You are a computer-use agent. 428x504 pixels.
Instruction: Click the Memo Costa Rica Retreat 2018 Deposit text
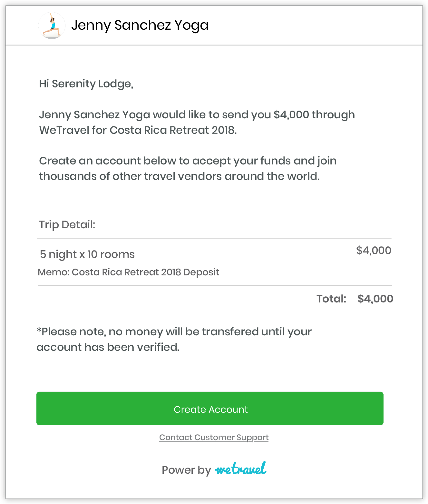(x=128, y=272)
